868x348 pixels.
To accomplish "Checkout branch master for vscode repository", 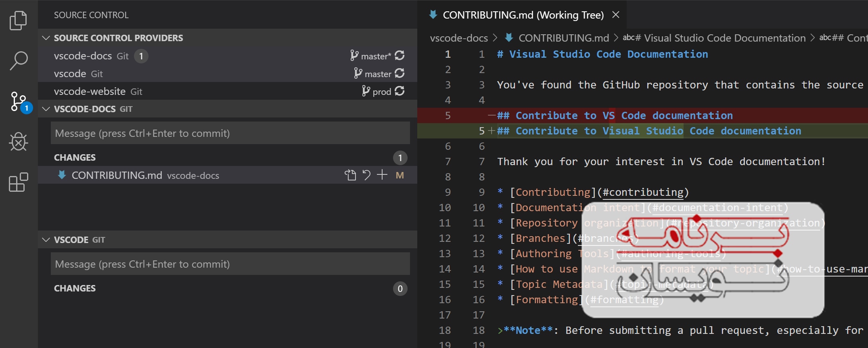I will tap(373, 74).
